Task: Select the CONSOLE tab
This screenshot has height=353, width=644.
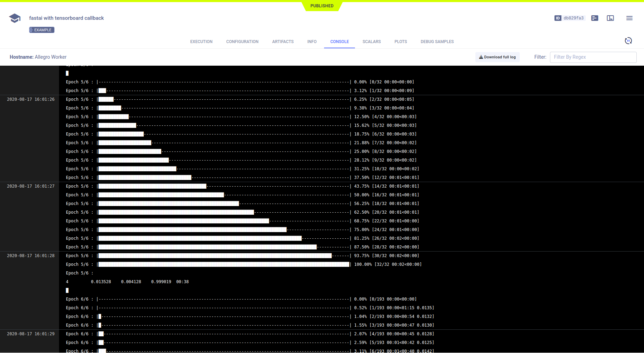Action: coord(339,42)
